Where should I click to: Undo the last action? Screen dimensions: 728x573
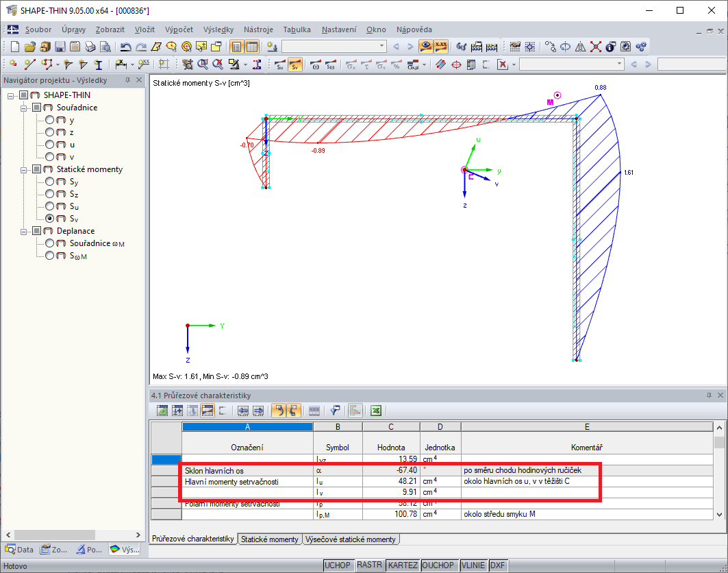[x=125, y=47]
